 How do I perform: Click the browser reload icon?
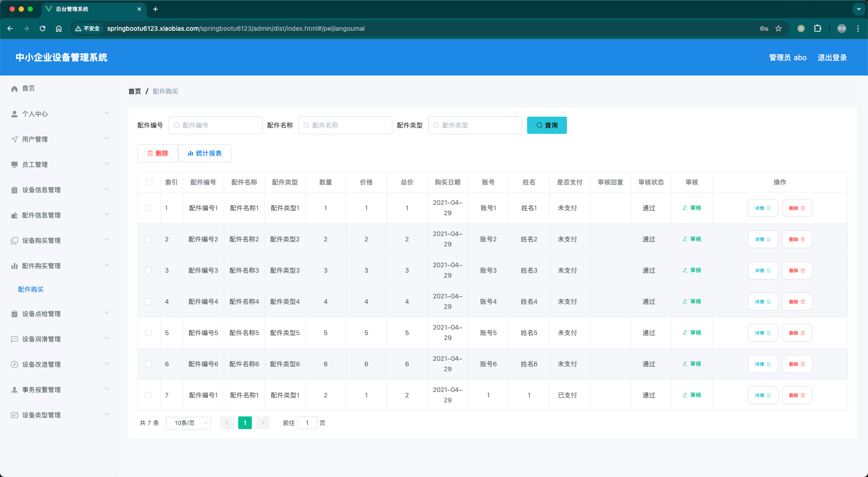point(42,28)
